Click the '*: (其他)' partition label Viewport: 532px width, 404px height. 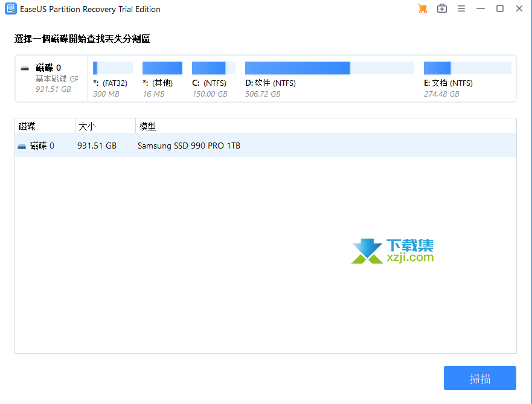(x=158, y=83)
